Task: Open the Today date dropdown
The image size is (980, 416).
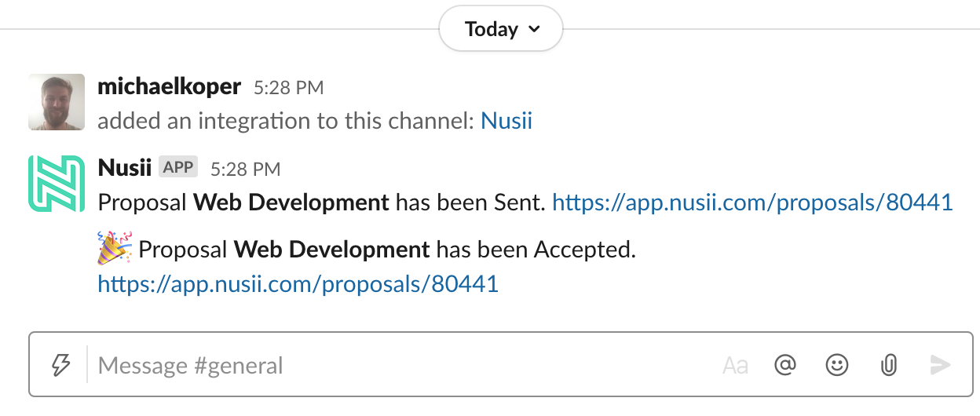Action: 501,30
